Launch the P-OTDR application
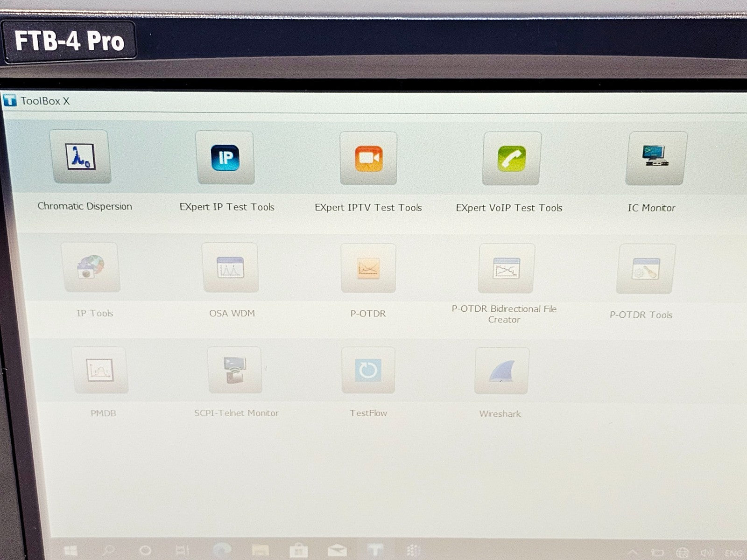 pos(368,268)
